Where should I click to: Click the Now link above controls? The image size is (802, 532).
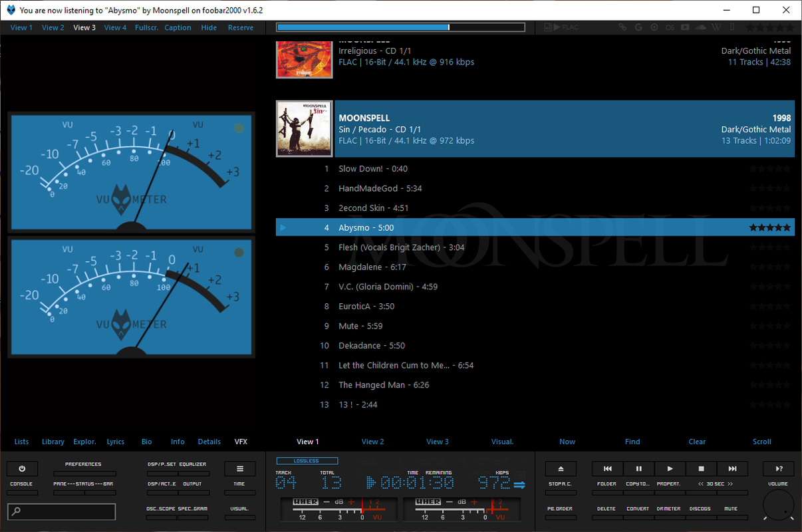click(x=568, y=442)
